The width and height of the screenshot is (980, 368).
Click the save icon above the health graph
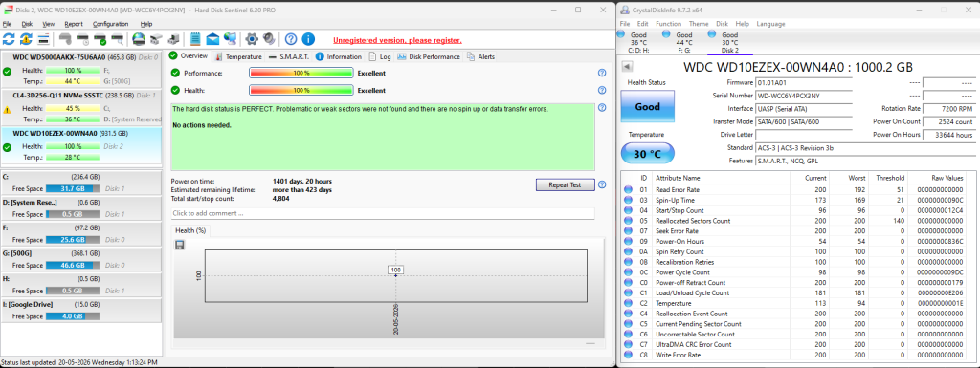[x=179, y=245]
